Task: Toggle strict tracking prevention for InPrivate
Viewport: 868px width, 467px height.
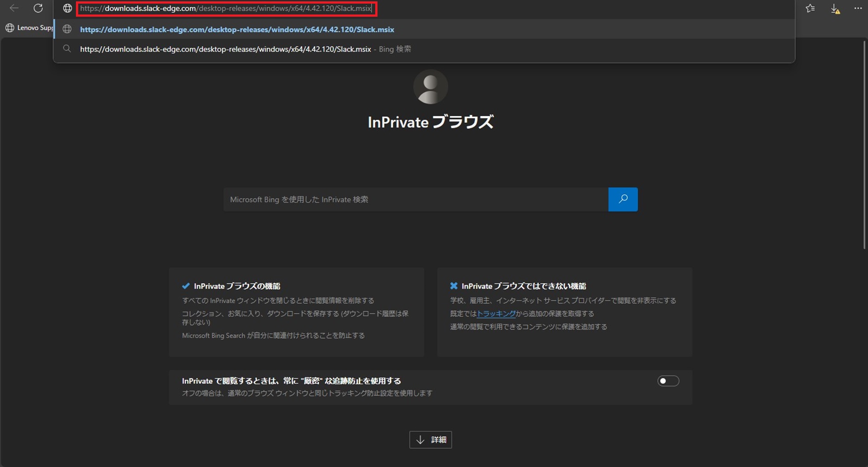Action: pos(668,381)
